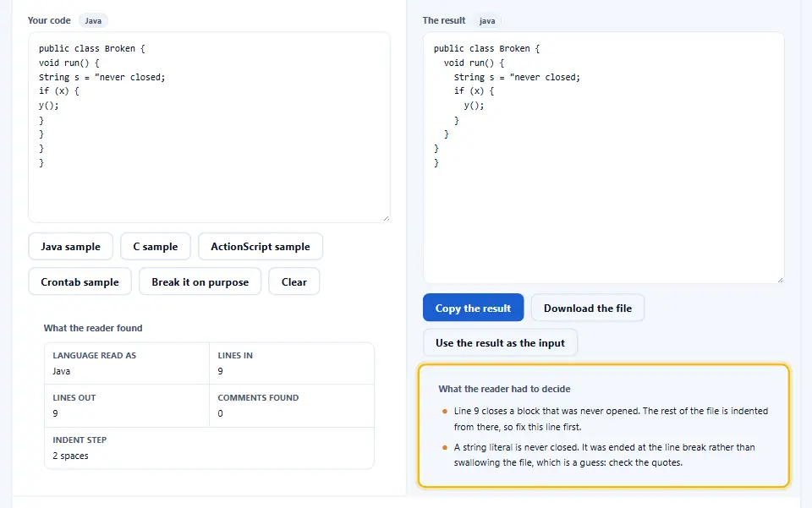
Task: Select the value 0 under Comments Found
Action: 221,413
